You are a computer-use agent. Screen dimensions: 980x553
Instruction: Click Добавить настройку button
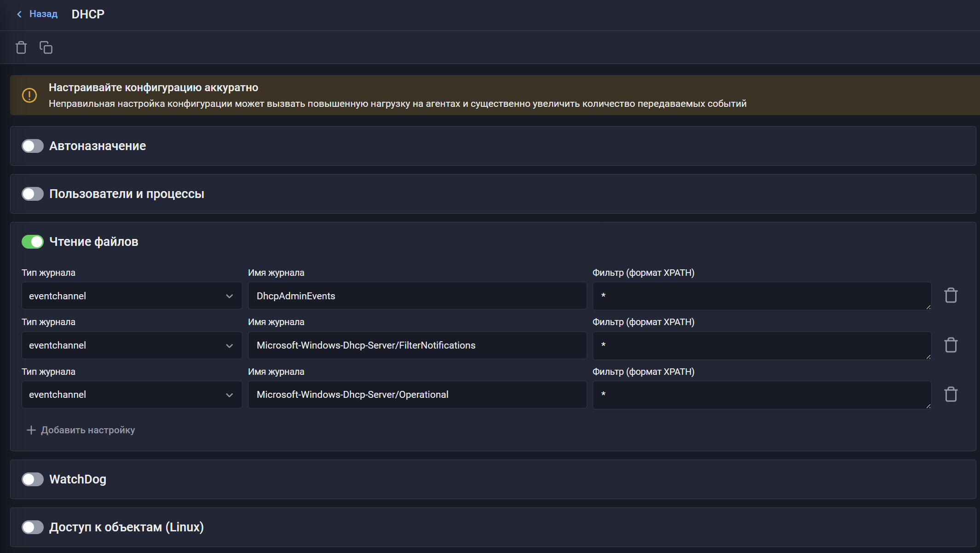pos(87,430)
